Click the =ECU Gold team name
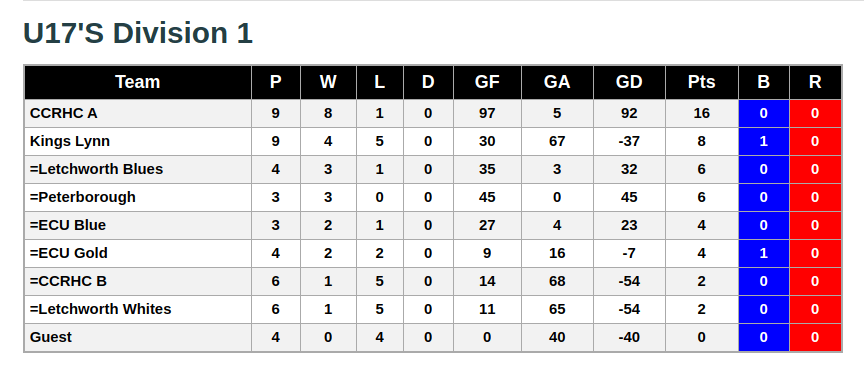Image resolution: width=864 pixels, height=370 pixels. coord(69,254)
